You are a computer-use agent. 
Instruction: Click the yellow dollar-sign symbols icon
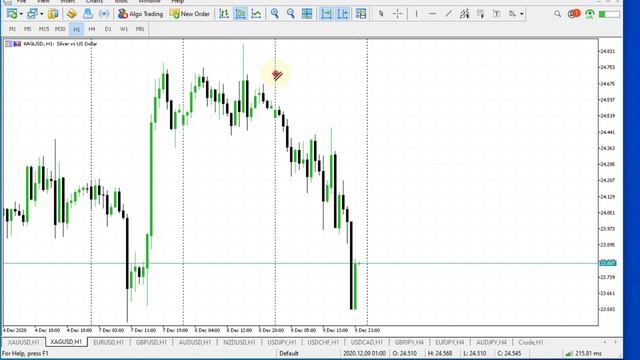[x=53, y=14]
